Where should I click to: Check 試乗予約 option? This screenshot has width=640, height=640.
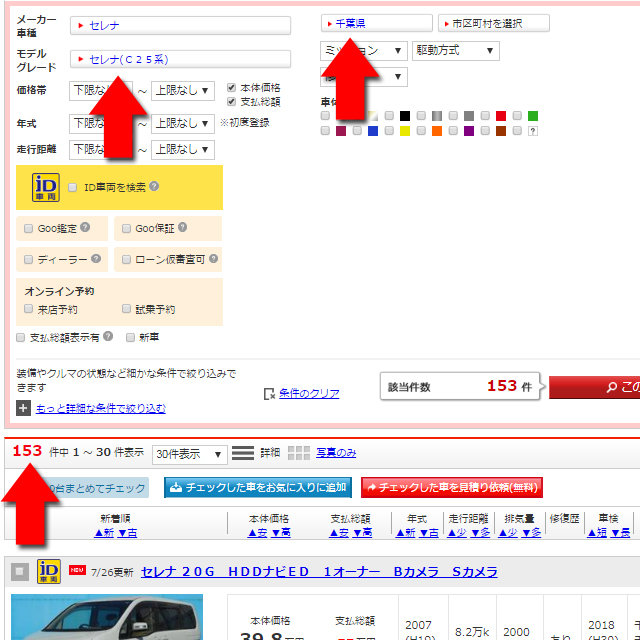[x=126, y=308]
